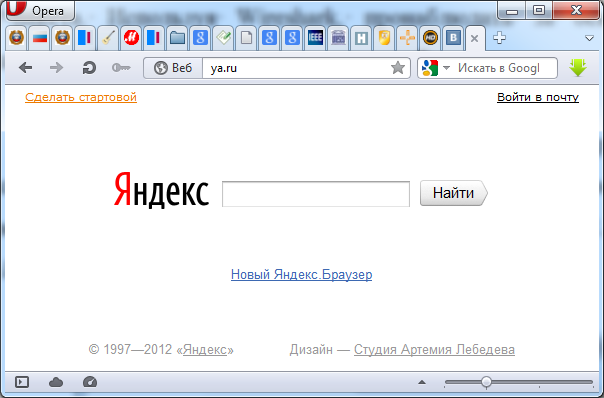
Task: Switch to the HD icon tab
Action: [x=430, y=38]
